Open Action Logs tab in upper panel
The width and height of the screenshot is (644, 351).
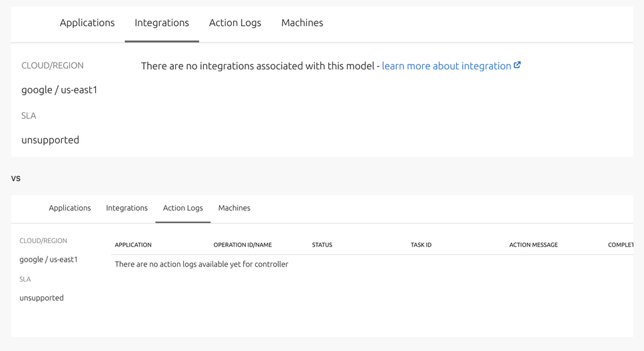coord(235,23)
